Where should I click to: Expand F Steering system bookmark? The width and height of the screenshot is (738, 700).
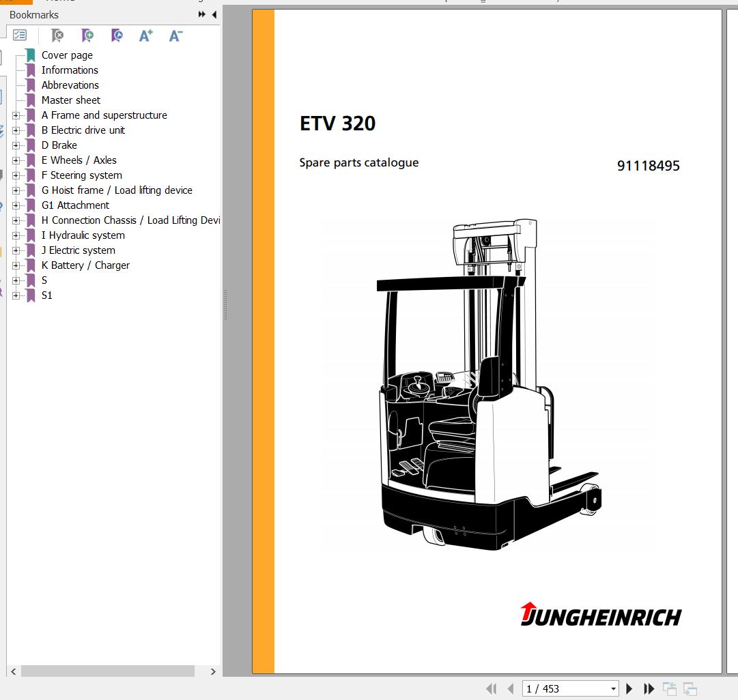[x=16, y=175]
